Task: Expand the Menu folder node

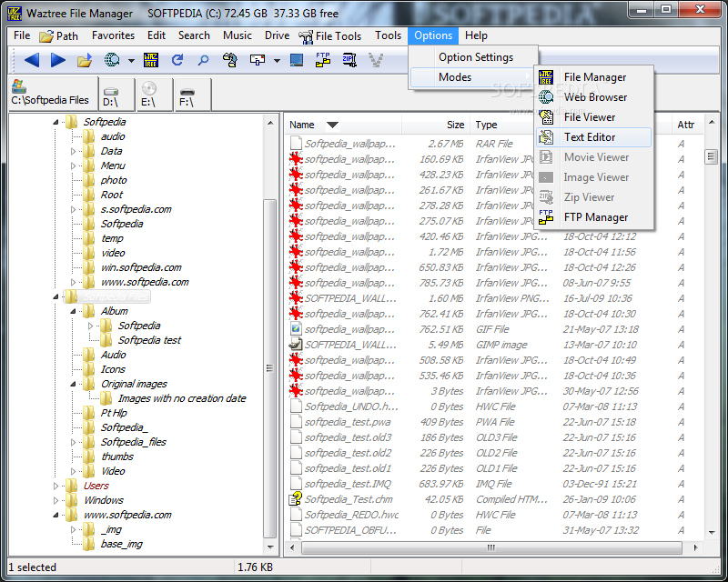Action: click(x=73, y=166)
